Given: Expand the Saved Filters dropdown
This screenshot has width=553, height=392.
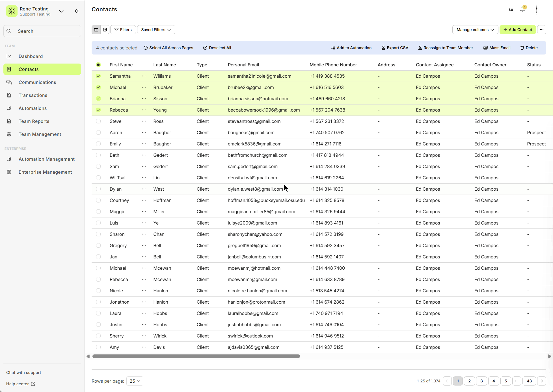Looking at the screenshot, I should point(156,30).
